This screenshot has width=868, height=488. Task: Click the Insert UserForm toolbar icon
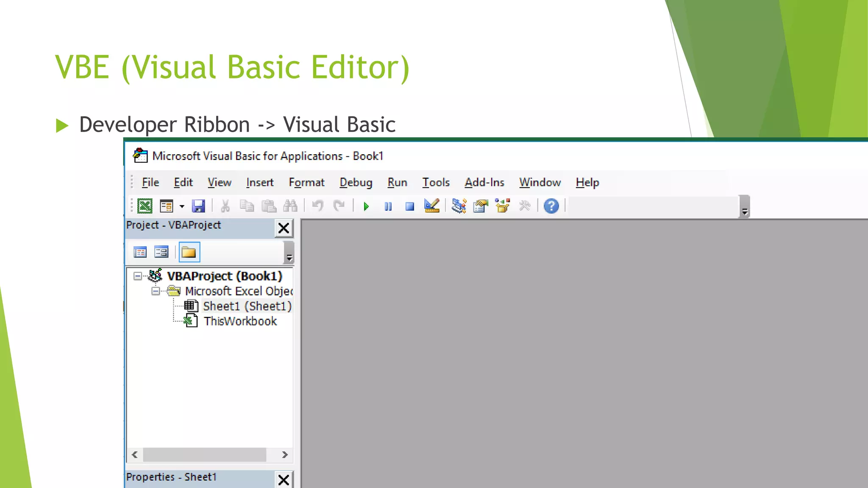(x=167, y=206)
